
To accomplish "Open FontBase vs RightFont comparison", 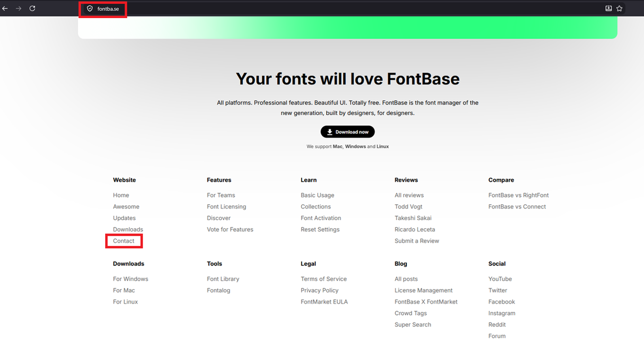I will point(519,195).
